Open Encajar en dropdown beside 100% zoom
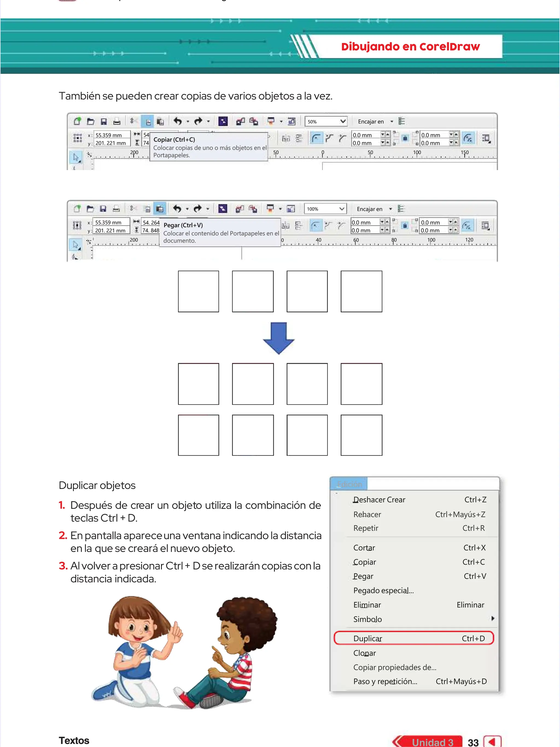Viewport: 560px width, 747px height. [391, 209]
